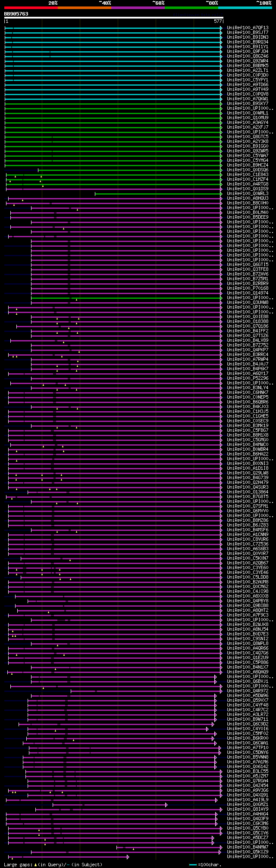Image resolution: width=276 pixels, height=868 pixels.
Task: Select hit label UniRef100_Q4PKP7
Action: pos(248,350)
